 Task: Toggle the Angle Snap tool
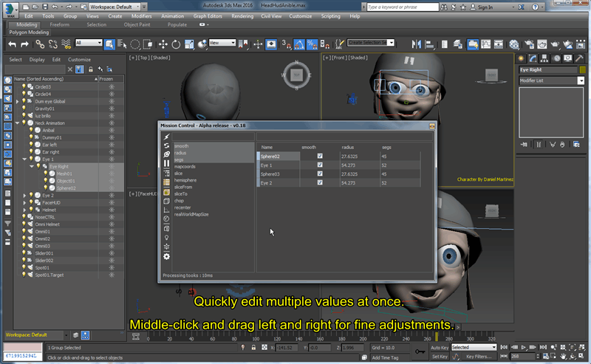pyautogui.click(x=299, y=44)
